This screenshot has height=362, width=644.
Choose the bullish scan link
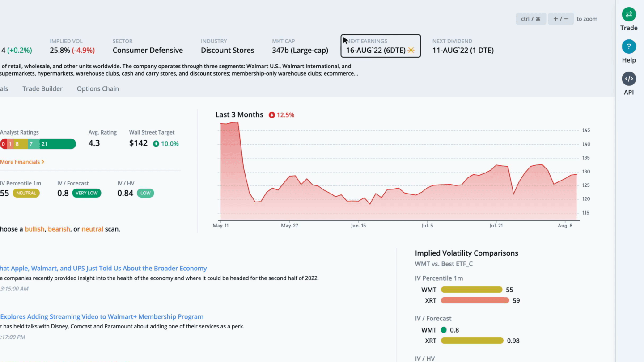pyautogui.click(x=34, y=229)
